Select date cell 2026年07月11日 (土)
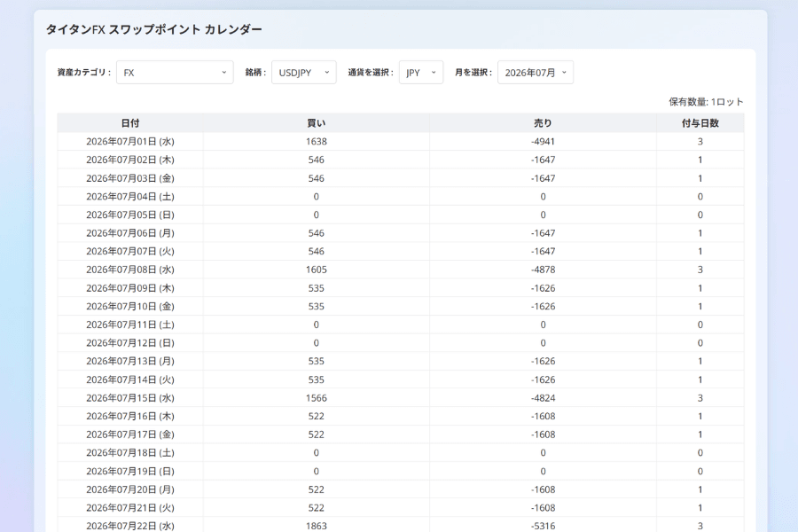This screenshot has height=532, width=798. point(130,325)
